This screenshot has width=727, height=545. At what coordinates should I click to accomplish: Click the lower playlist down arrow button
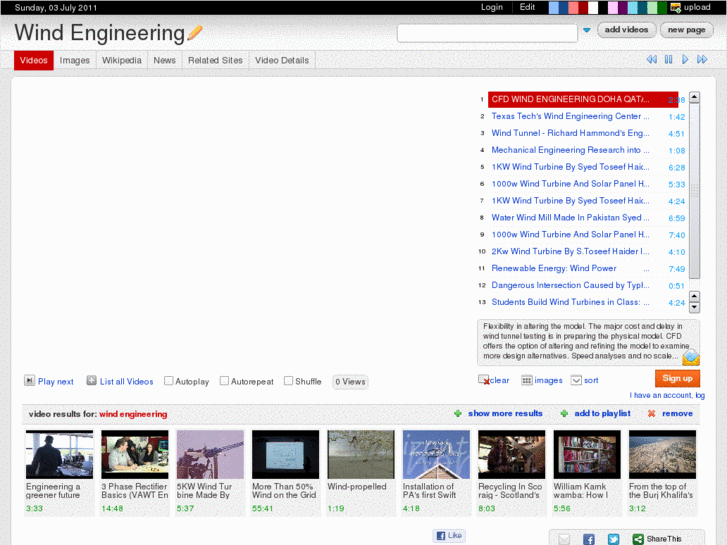pos(694,307)
